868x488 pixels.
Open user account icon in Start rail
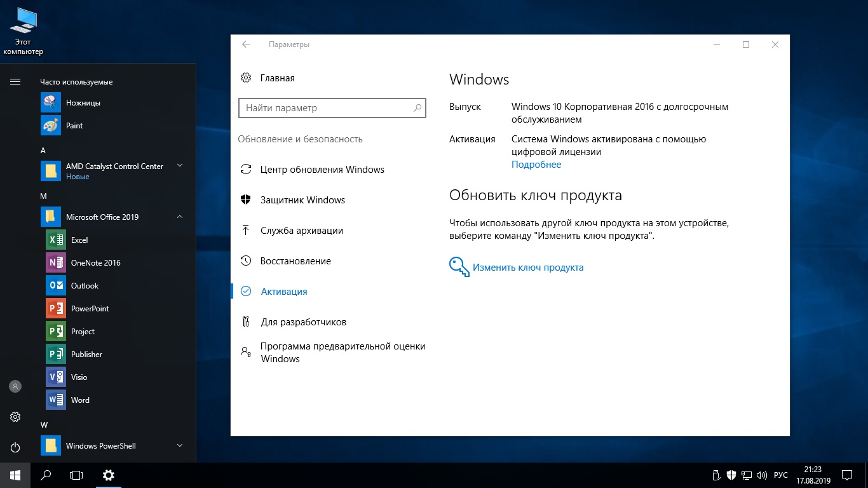click(15, 386)
